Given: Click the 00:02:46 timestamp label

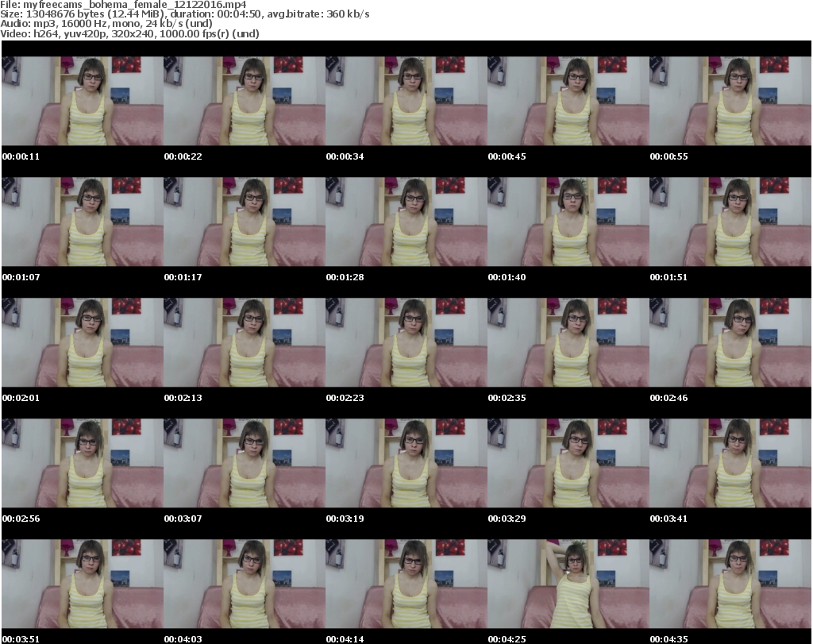Looking at the screenshot, I should [x=669, y=398].
